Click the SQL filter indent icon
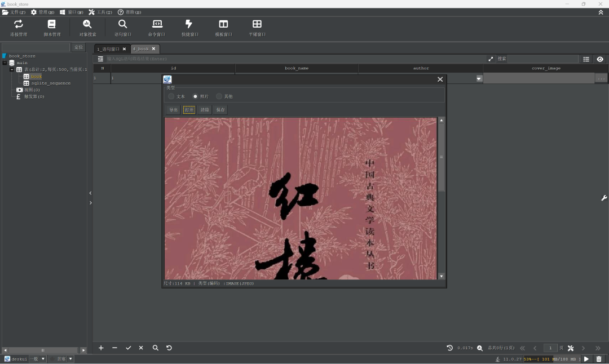609x364 pixels. 100,59
